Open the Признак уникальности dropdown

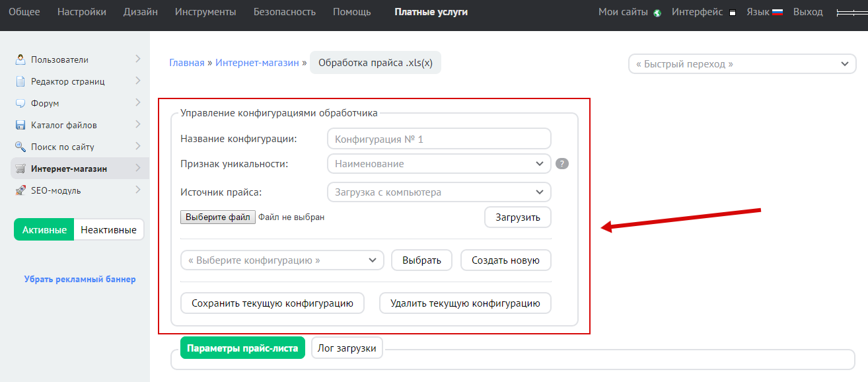[439, 164]
